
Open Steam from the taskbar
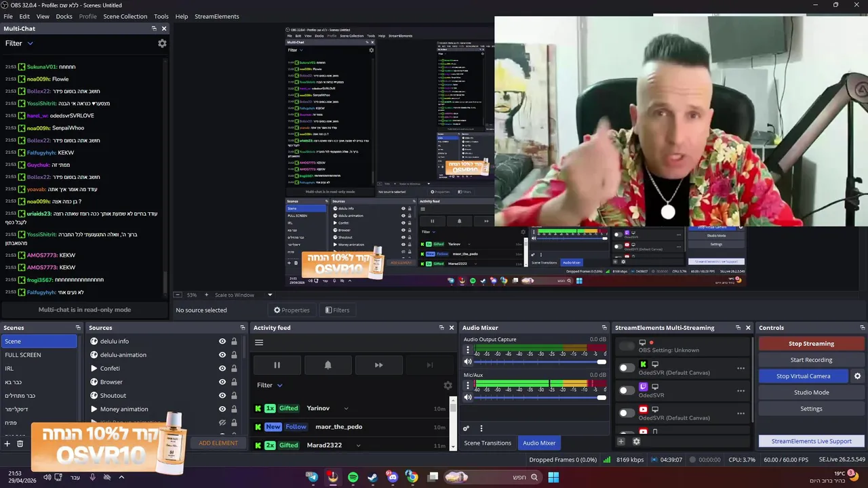(x=372, y=477)
